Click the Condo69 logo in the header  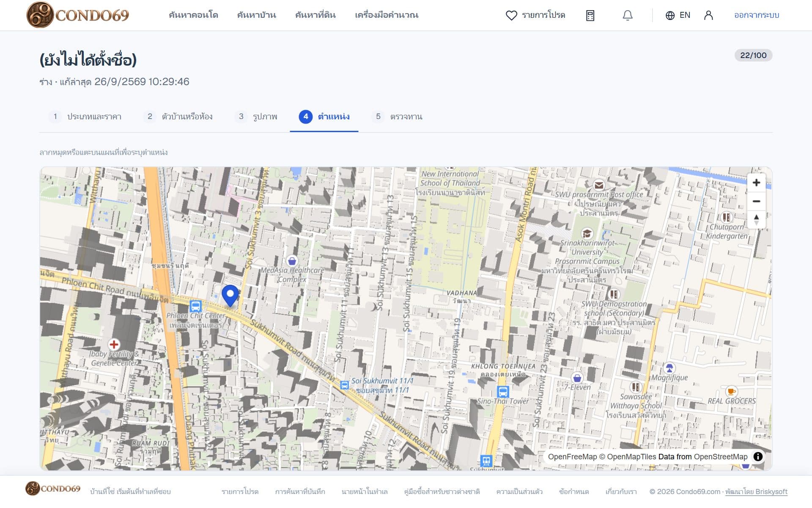pos(78,15)
